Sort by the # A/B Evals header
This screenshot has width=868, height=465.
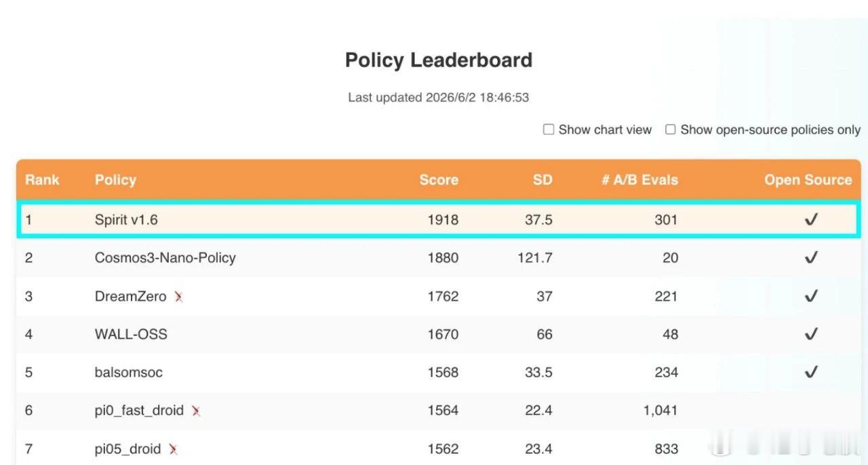[x=639, y=180]
